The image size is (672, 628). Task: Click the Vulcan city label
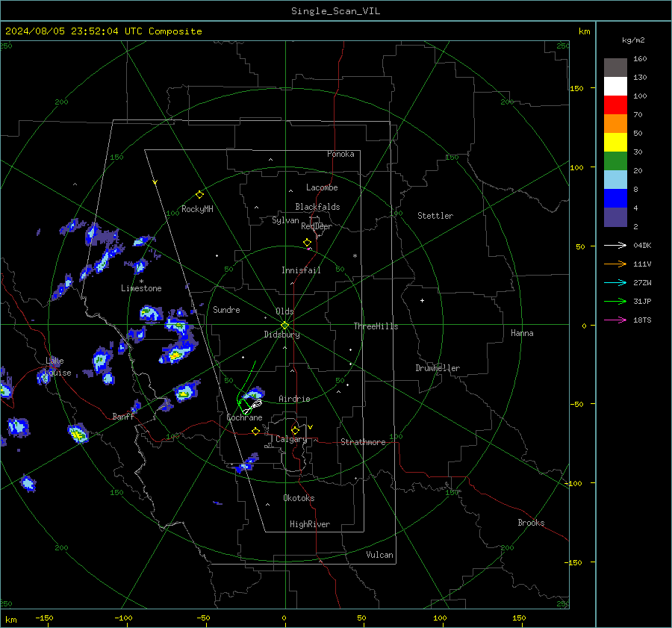(379, 555)
